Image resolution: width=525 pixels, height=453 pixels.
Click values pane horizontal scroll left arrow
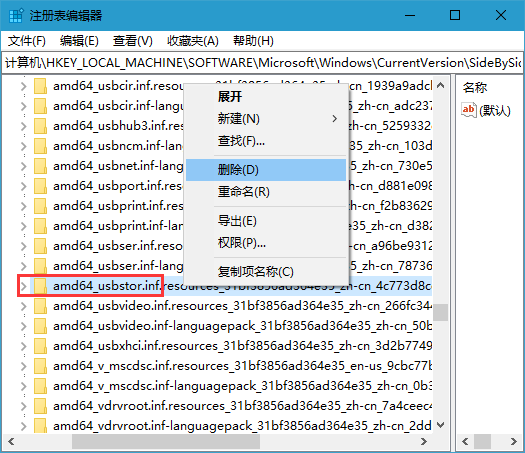465,441
